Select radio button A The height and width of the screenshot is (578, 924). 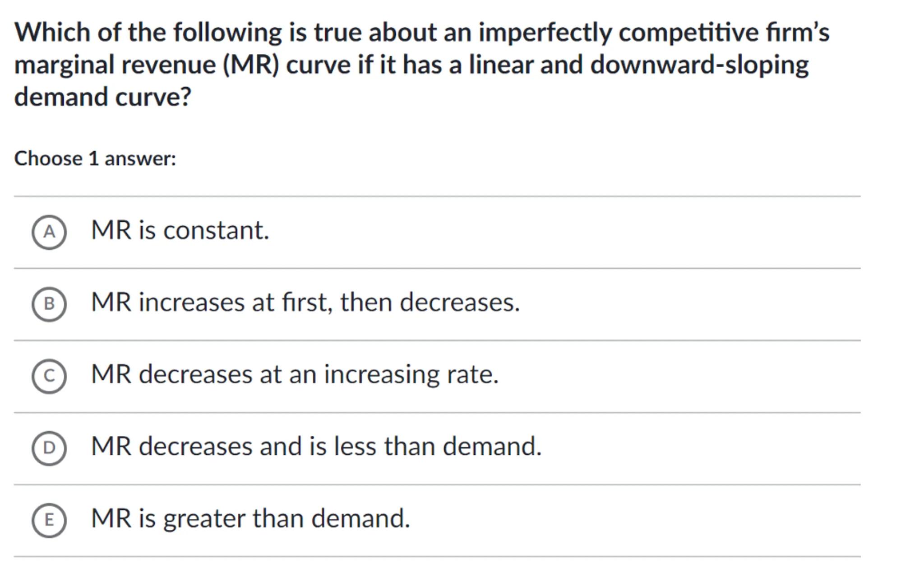tap(49, 232)
